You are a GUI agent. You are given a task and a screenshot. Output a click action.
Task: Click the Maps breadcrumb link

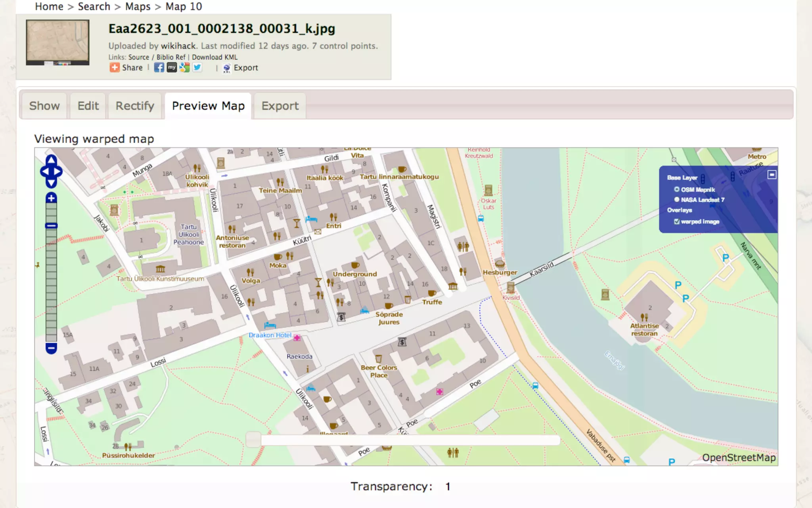coord(138,6)
